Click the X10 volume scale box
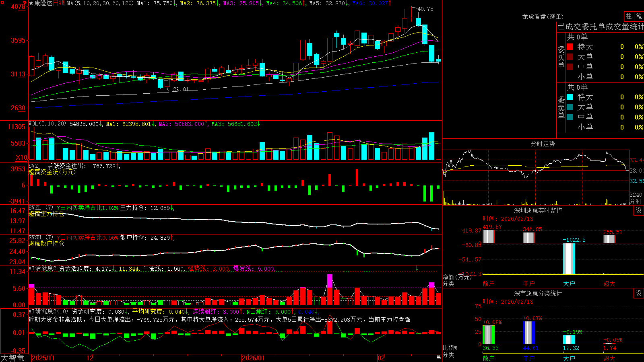Image resolution: width=644 pixels, height=362 pixels. (21, 157)
